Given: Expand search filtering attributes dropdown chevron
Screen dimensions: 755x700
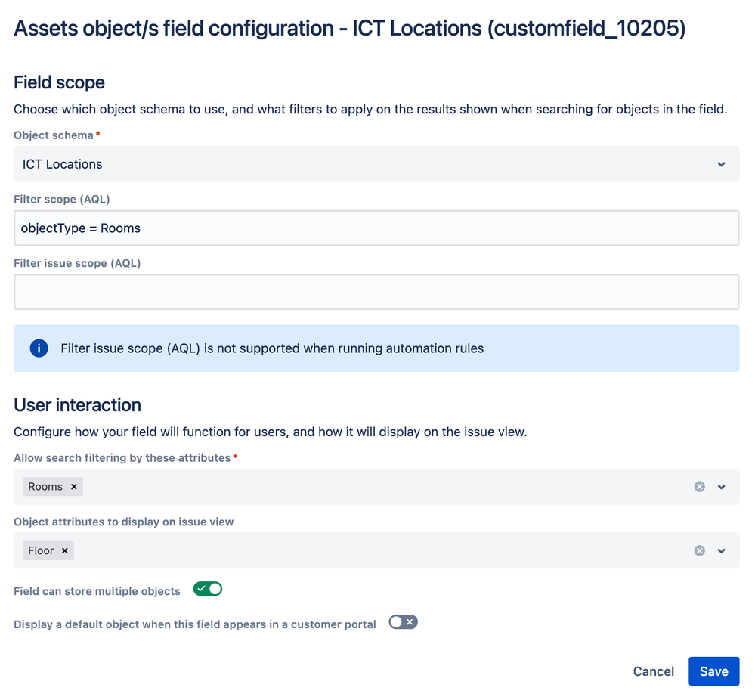Looking at the screenshot, I should coord(722,487).
